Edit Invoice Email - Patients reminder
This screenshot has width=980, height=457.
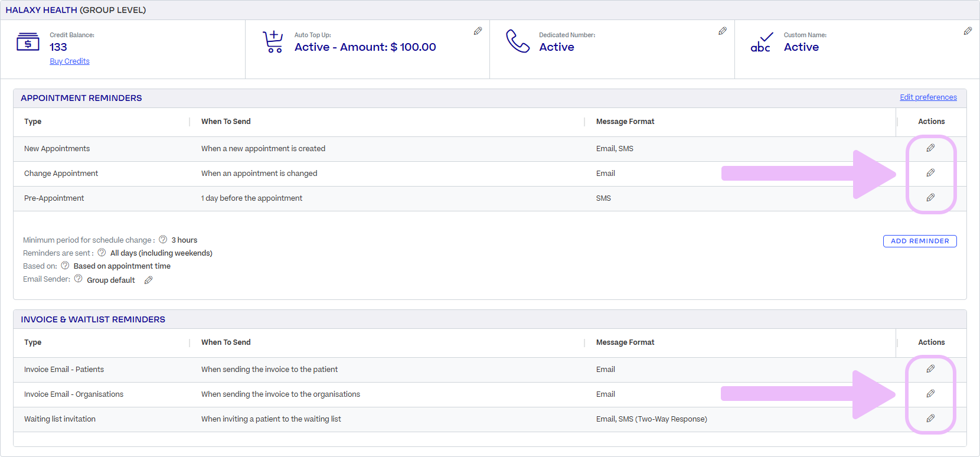click(x=930, y=369)
